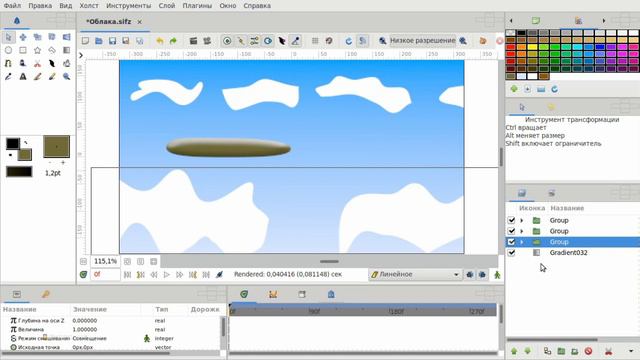Screen dimensions: 640x360
Task: Select the Text tool
Action: coord(23,76)
